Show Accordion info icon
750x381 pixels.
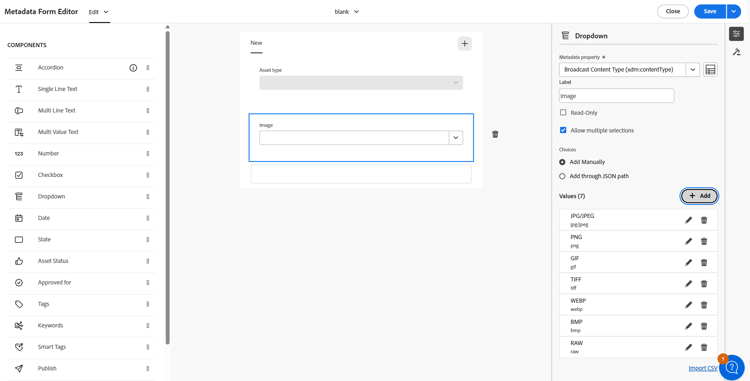coord(133,68)
